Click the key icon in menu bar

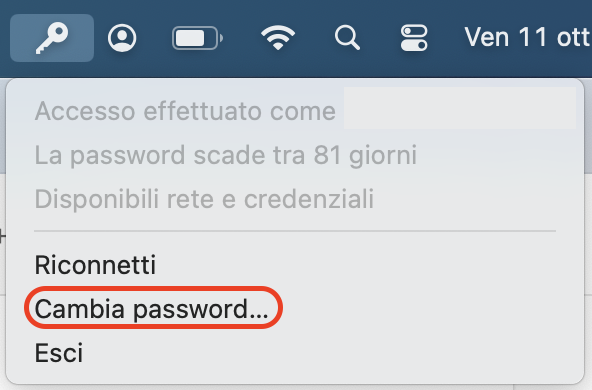52,38
